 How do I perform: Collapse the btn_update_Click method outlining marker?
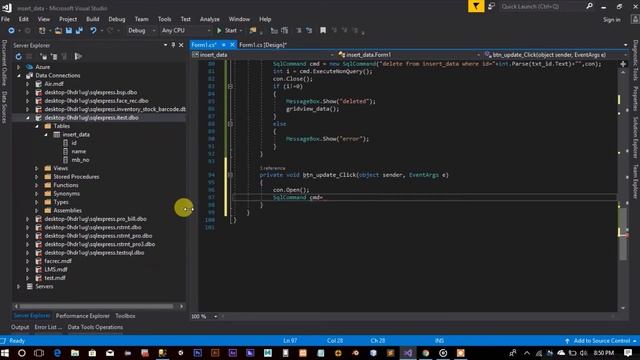pyautogui.click(x=230, y=175)
